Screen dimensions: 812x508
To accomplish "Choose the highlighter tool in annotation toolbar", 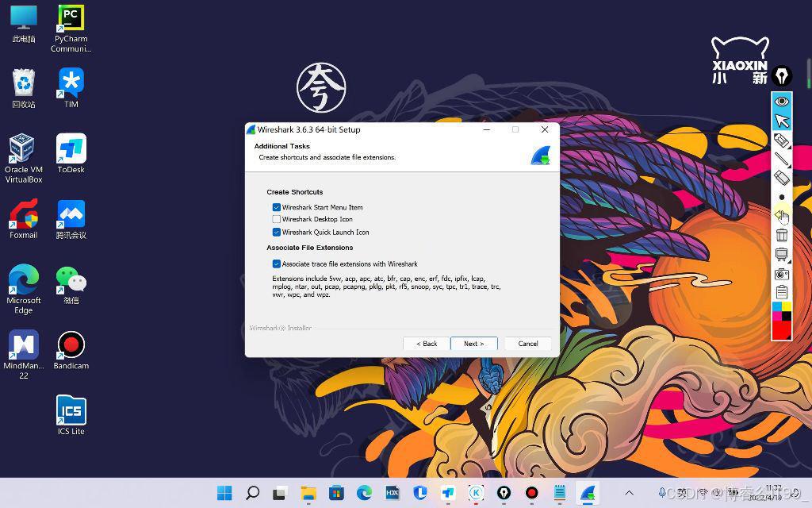I will (781, 140).
